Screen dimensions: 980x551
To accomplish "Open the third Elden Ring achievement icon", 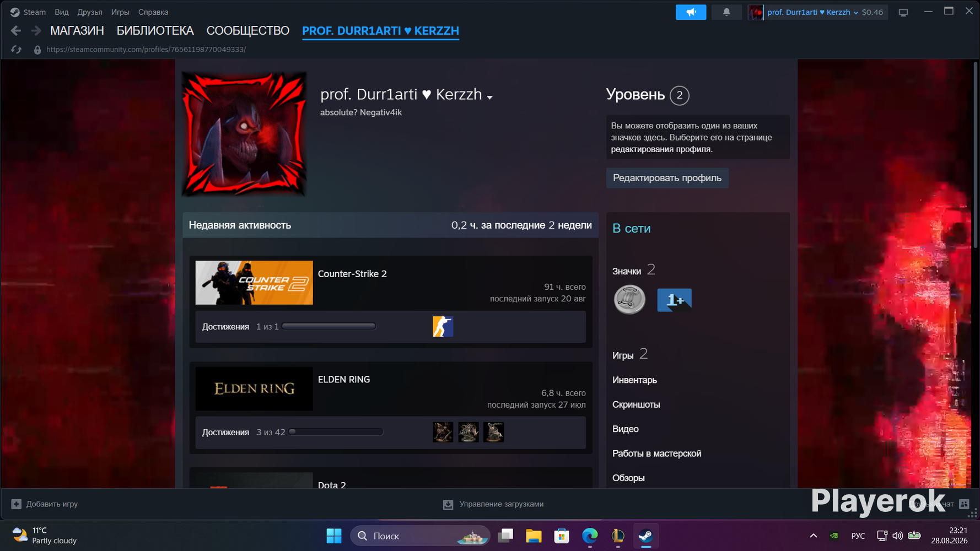I will (493, 433).
